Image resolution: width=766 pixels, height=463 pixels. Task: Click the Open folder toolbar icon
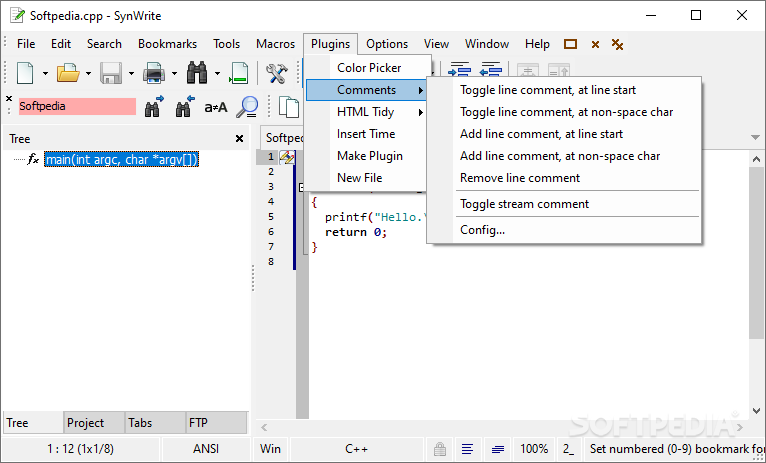[x=68, y=73]
